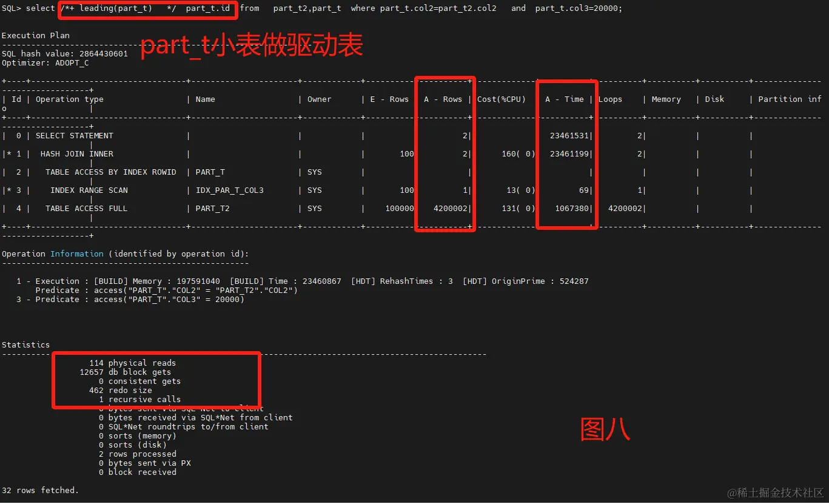The image size is (829, 504).
Task: Click the cost value '131( 0)'
Action: 519,209
